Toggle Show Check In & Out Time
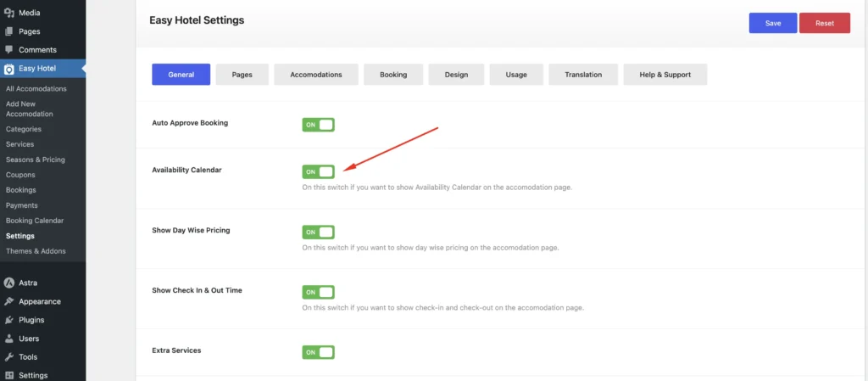This screenshot has width=868, height=381. pyautogui.click(x=318, y=292)
